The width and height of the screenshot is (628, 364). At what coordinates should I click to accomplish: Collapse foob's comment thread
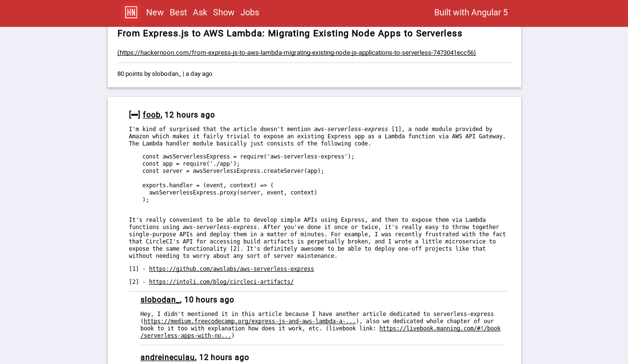pyautogui.click(x=135, y=115)
